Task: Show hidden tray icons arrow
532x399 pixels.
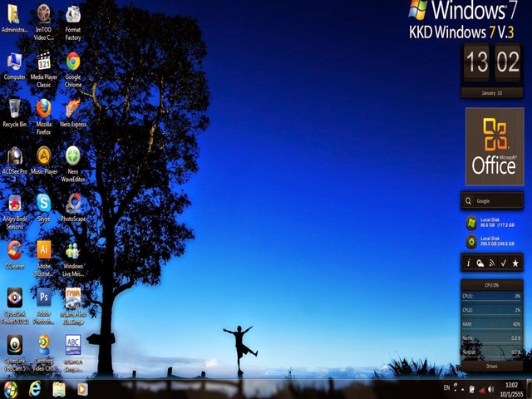Action: pyautogui.click(x=463, y=389)
